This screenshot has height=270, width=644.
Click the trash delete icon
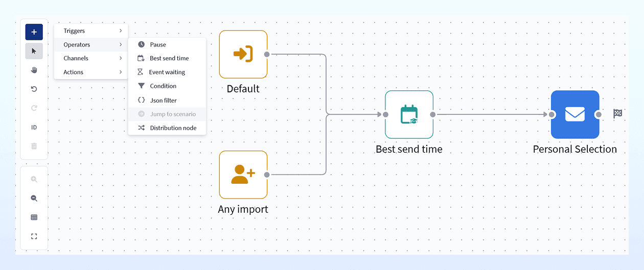(x=34, y=146)
